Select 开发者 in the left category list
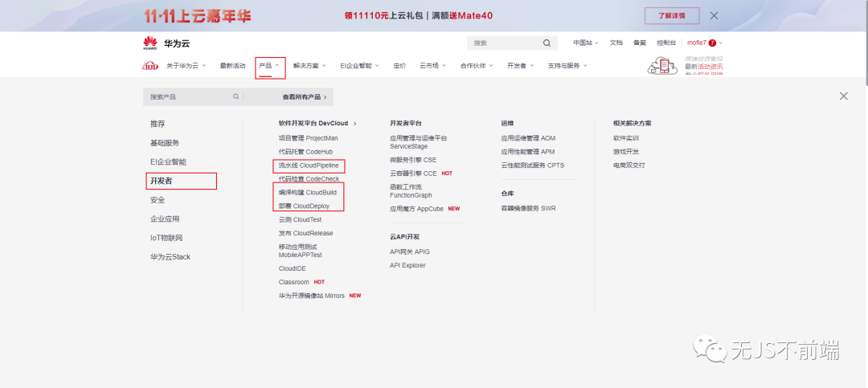This screenshot has width=868, height=388. point(162,181)
